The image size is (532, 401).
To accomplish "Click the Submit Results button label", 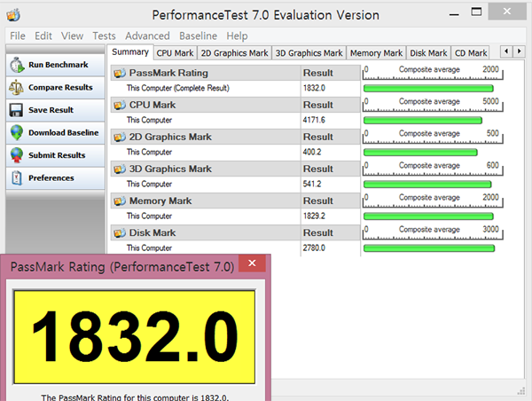I will [x=57, y=155].
